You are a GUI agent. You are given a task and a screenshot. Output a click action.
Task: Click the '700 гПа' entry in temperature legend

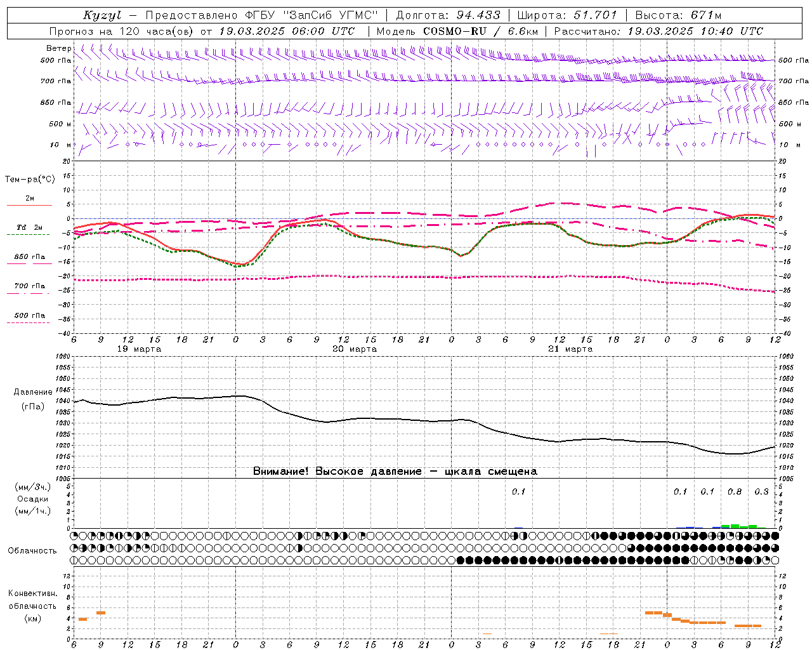(x=30, y=286)
